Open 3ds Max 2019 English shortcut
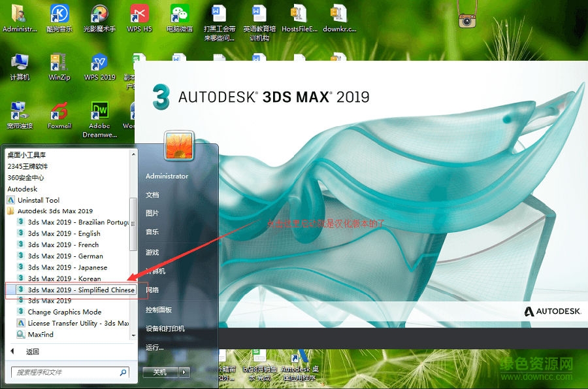The image size is (588, 389). 63,233
